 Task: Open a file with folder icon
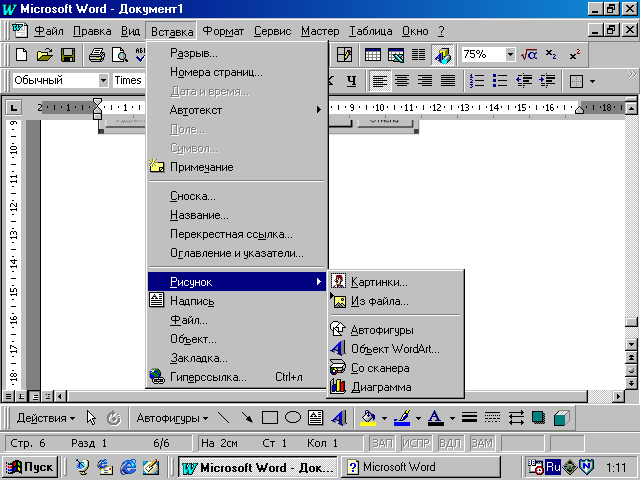44,55
